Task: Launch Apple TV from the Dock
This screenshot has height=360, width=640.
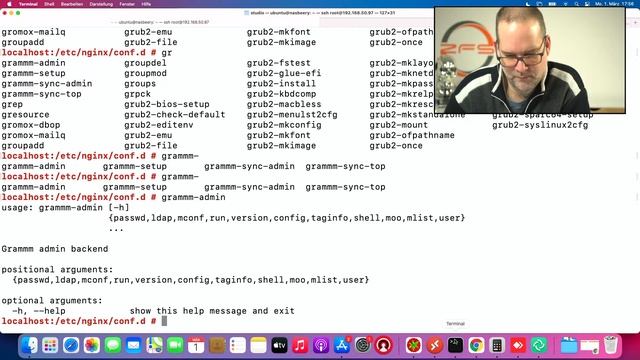Action: pyautogui.click(x=279, y=345)
